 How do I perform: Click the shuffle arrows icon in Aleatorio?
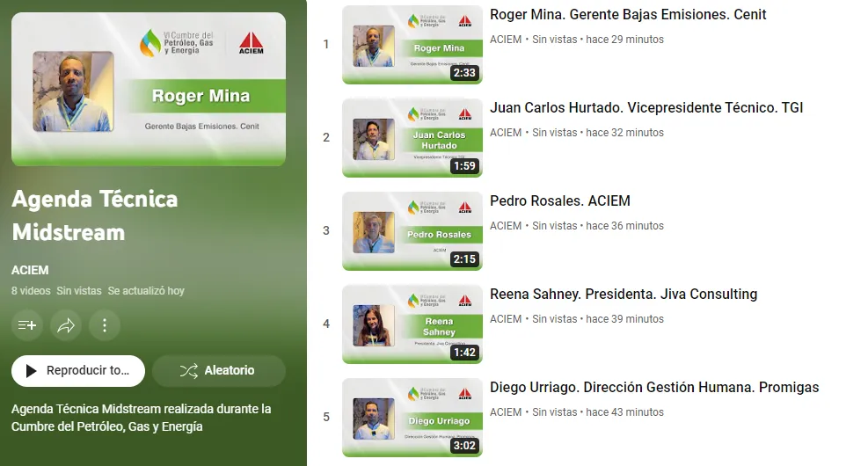click(189, 371)
